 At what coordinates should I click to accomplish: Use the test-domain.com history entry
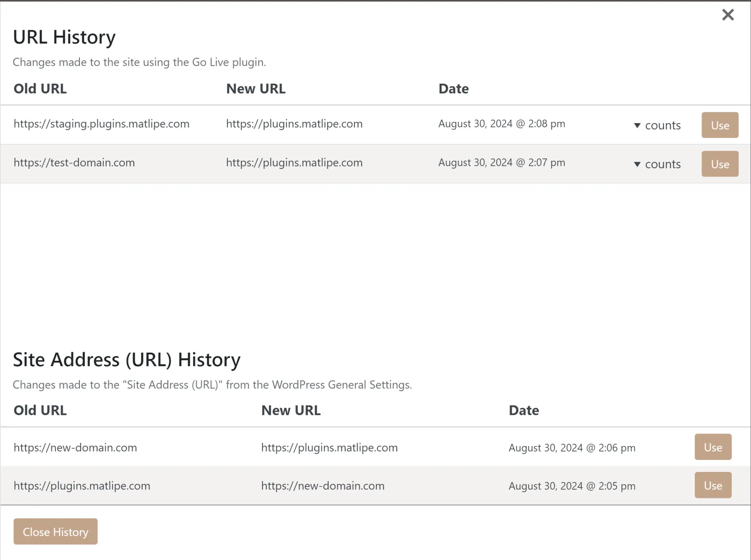pyautogui.click(x=719, y=164)
